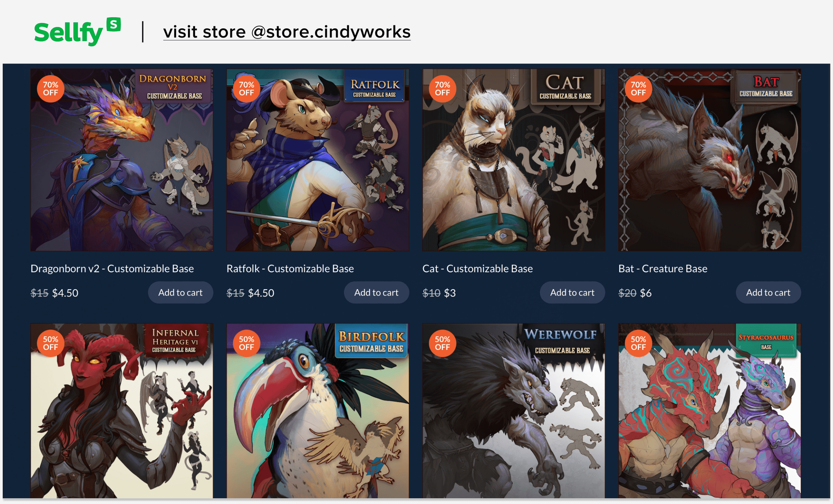This screenshot has height=504, width=833.
Task: Click the 50% OFF badge on Birdfolk
Action: 246,343
